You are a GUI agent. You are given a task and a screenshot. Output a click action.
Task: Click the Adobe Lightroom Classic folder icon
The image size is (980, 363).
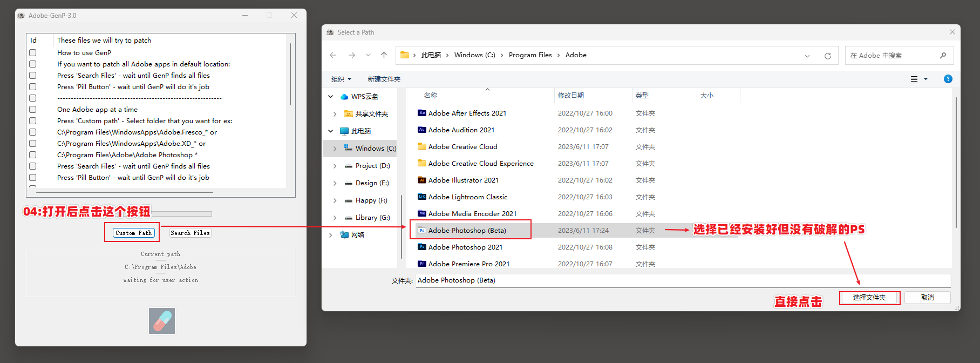(422, 197)
